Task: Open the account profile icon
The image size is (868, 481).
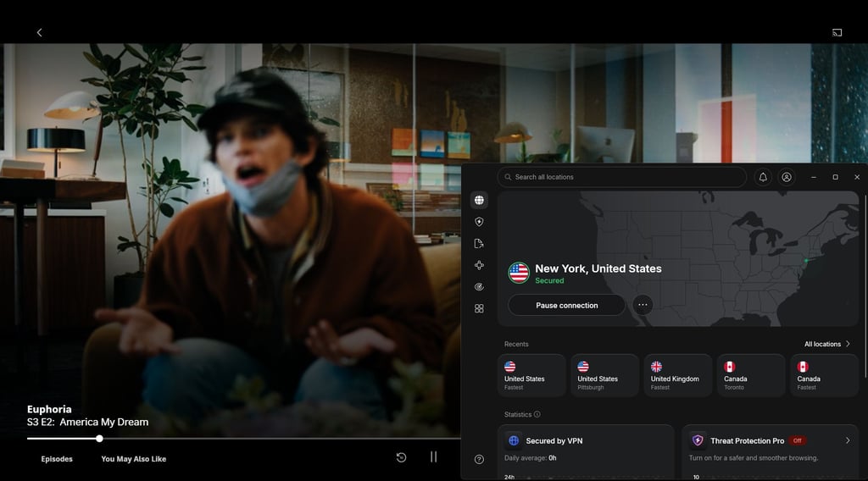Action: [x=786, y=177]
